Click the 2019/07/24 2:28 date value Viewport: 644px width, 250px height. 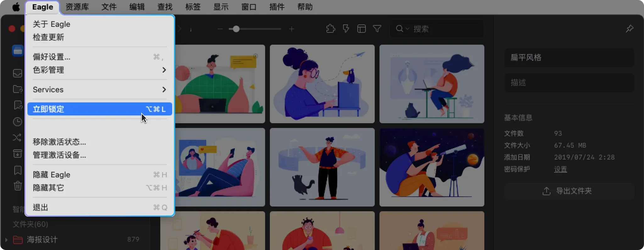[584, 157]
